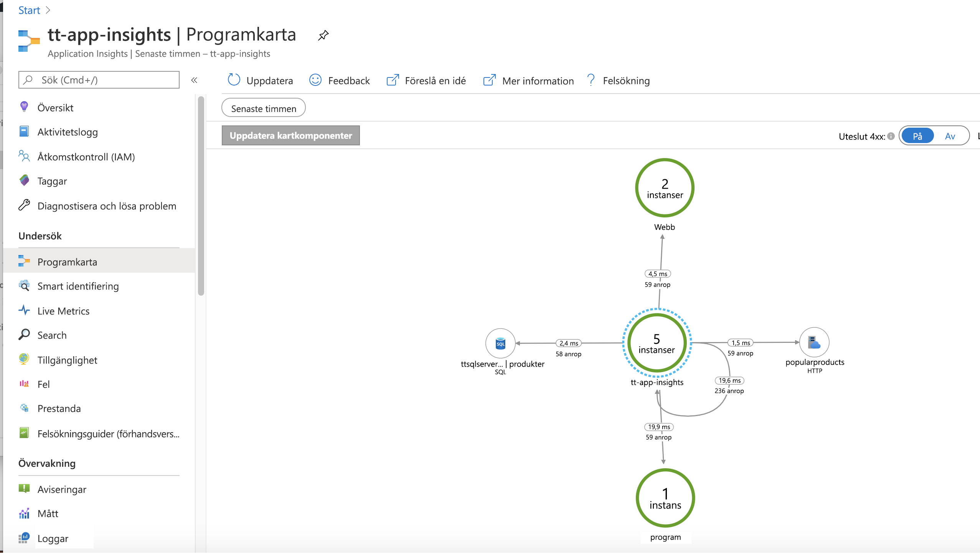Click the 58 anrop text
This screenshot has width=980, height=553.
[568, 354]
